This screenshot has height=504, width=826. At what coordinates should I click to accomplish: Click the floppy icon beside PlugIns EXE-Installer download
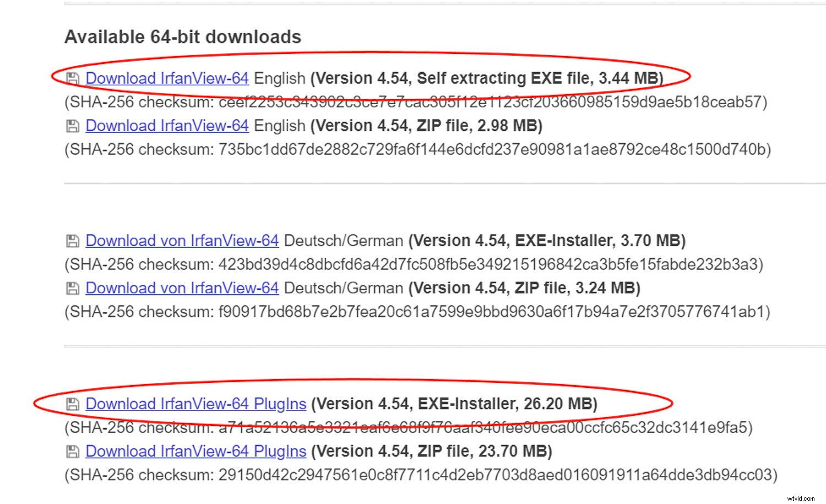73,404
